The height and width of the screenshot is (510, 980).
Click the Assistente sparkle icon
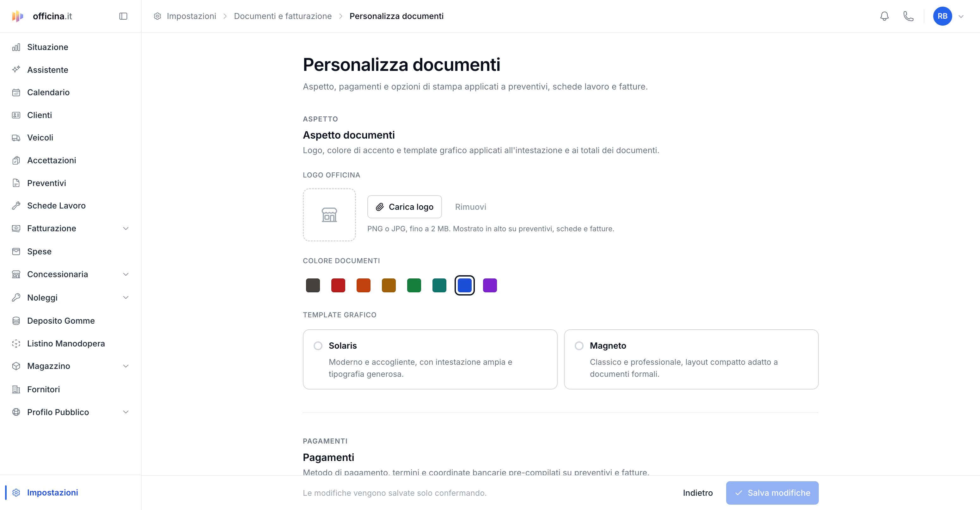[16, 70]
